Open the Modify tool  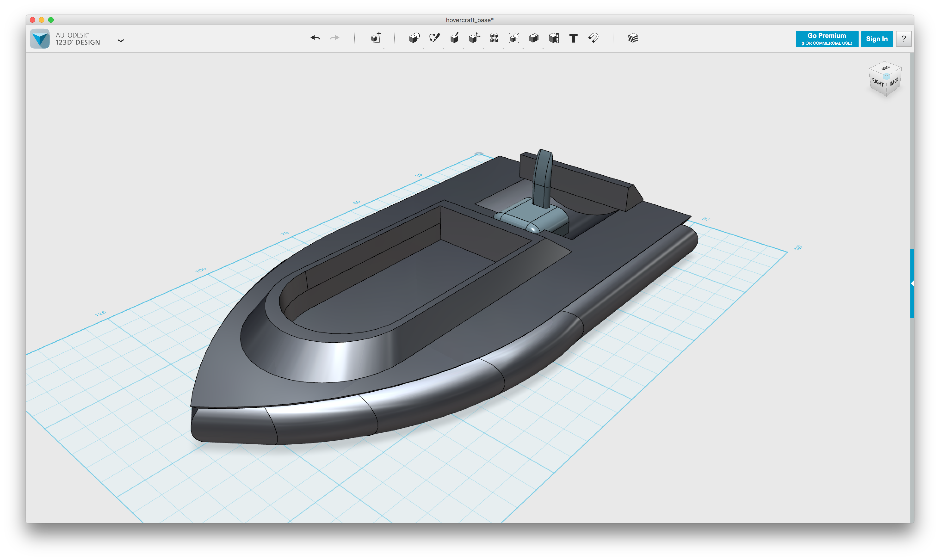tap(474, 38)
